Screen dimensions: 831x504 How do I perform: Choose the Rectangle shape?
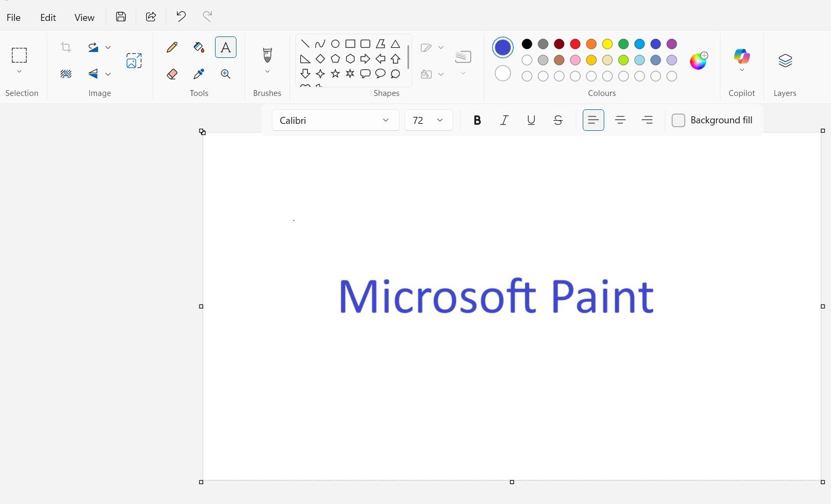350,44
